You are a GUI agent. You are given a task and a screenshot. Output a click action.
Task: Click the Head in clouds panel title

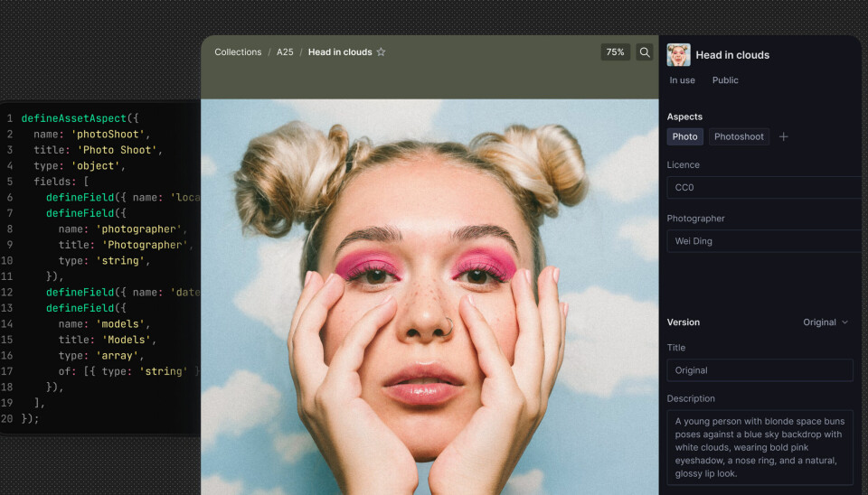(732, 55)
